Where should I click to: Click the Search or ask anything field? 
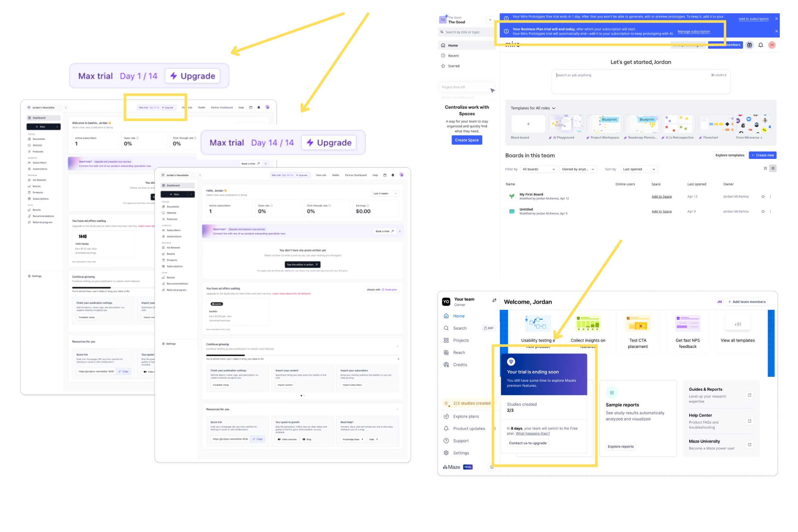tap(641, 82)
